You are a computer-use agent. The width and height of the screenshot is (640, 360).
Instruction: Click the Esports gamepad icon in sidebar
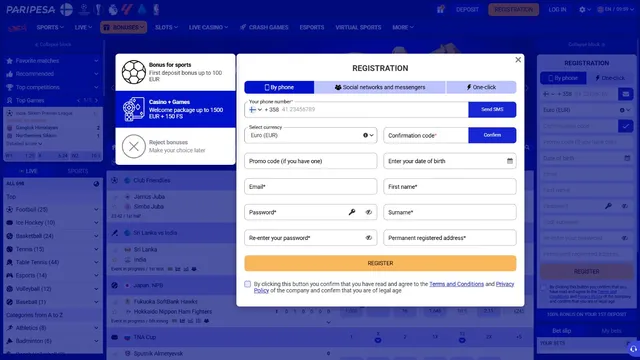coord(9,276)
